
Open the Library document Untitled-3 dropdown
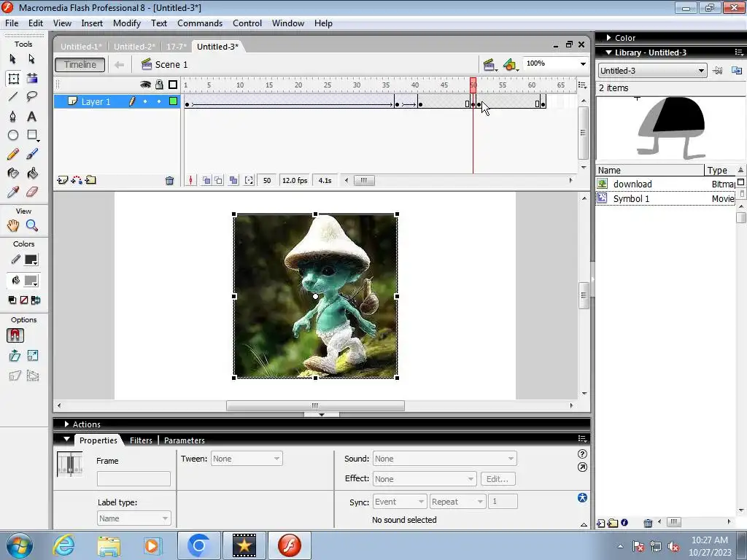(652, 71)
